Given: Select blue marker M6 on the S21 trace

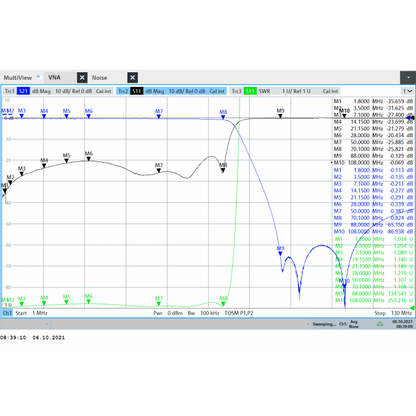Looking at the screenshot, I should [x=89, y=113].
